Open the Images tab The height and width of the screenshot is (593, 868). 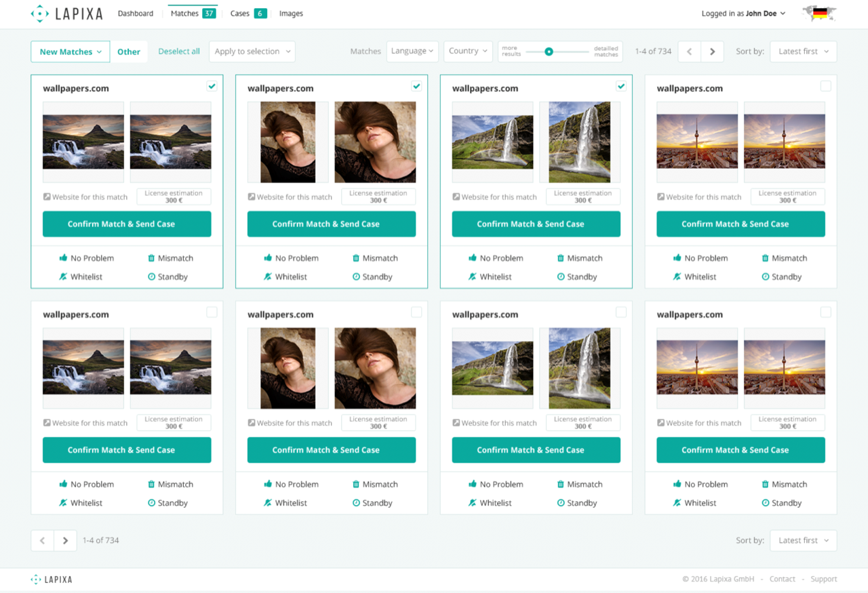pyautogui.click(x=291, y=14)
